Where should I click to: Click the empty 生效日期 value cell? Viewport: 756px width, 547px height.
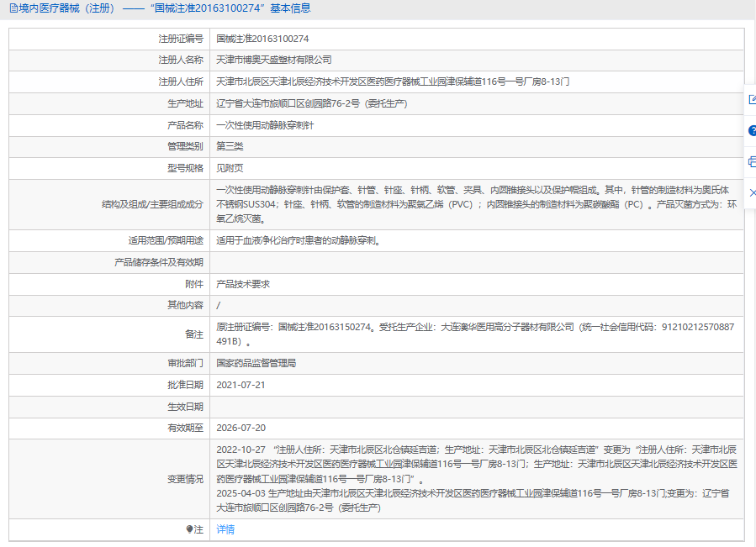tap(476, 407)
